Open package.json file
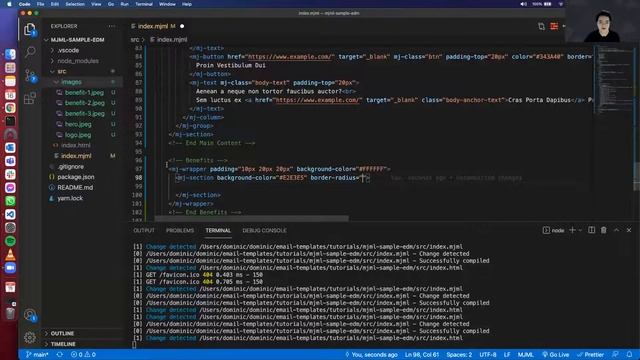This screenshot has width=640, height=360. click(76, 177)
